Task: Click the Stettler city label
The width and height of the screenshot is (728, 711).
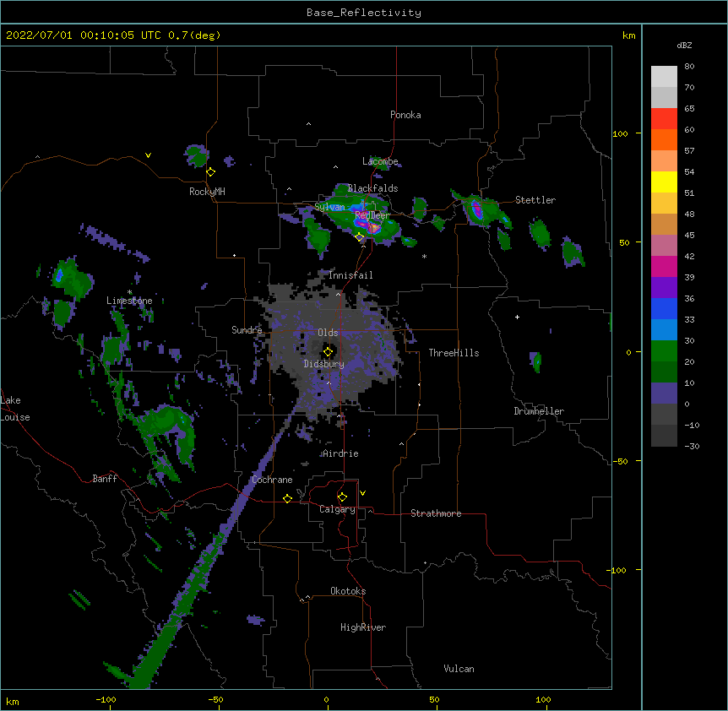Action: (535, 200)
